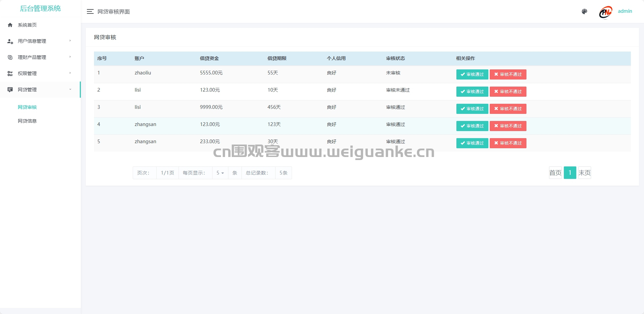This screenshot has width=644, height=314.
Task: Approve zhaoliu's 5555.00元 loan with 审核通过
Action: (x=472, y=74)
